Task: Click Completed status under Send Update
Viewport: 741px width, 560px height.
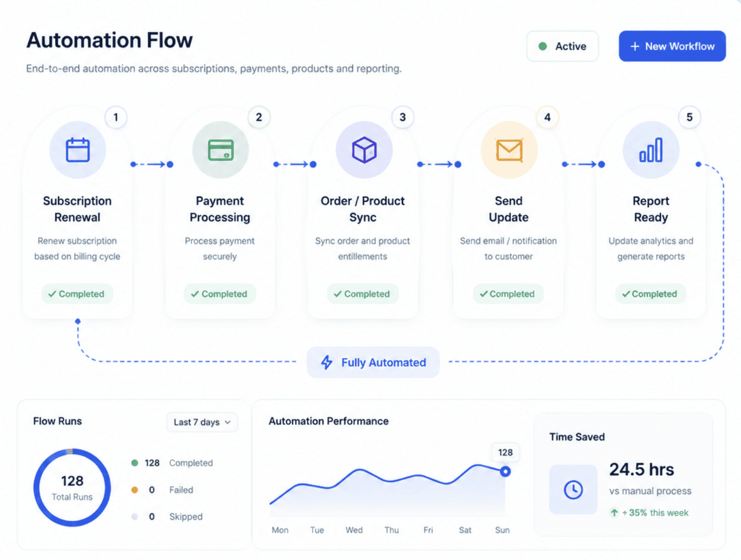Action: [x=508, y=294]
